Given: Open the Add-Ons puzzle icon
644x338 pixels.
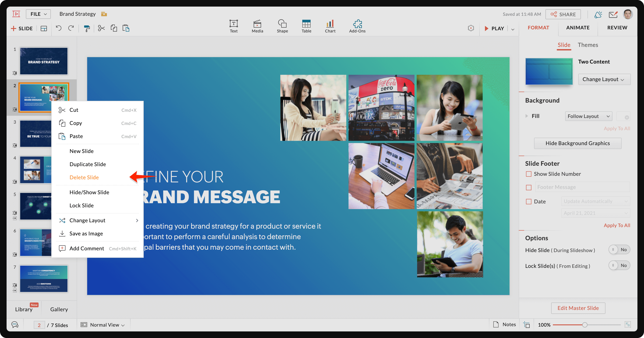Looking at the screenshot, I should point(357,26).
